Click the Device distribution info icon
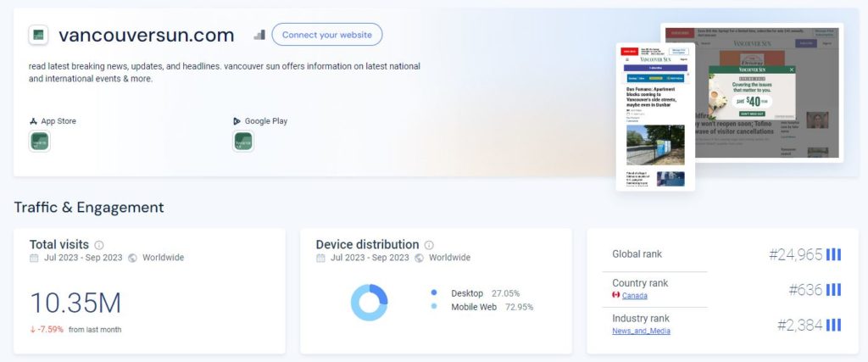Image resolution: width=868 pixels, height=362 pixels. (429, 245)
